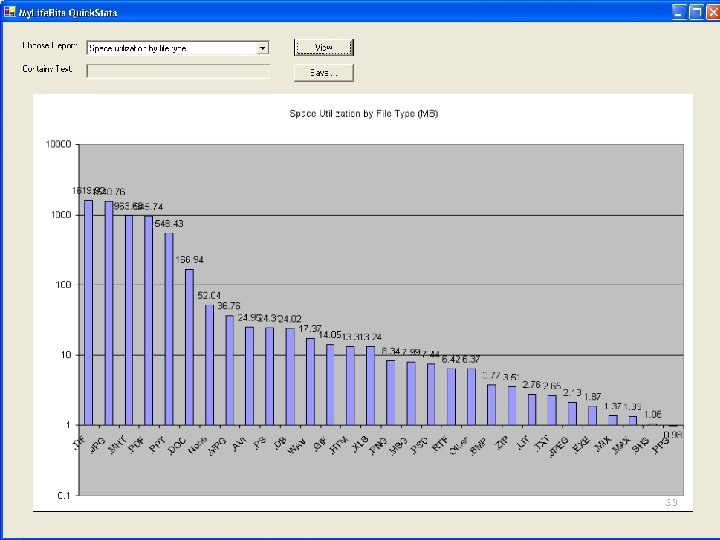Minimize the QuickStats window
Viewport: 720px width, 540px height.
[x=680, y=11]
